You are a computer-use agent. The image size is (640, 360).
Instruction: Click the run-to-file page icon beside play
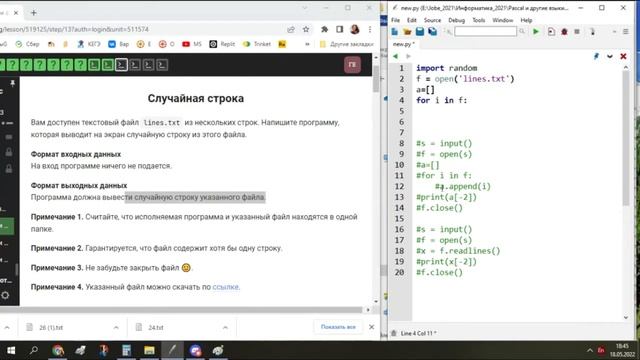point(551,31)
